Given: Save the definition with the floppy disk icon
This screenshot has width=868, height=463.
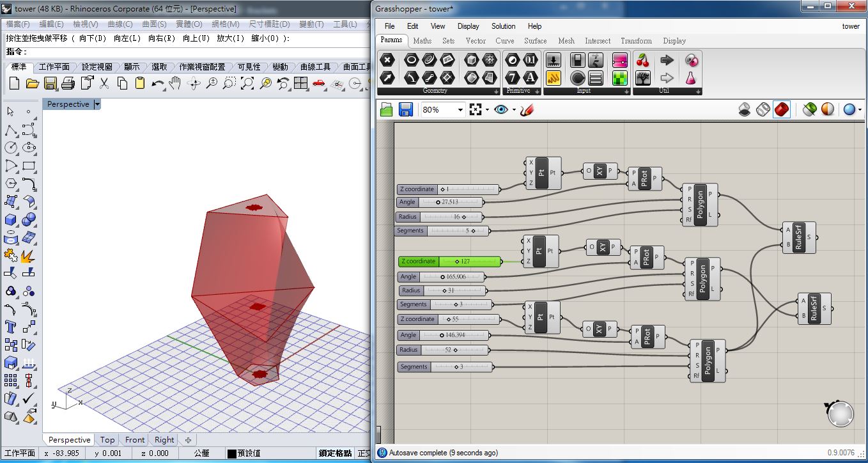Looking at the screenshot, I should tap(406, 109).
